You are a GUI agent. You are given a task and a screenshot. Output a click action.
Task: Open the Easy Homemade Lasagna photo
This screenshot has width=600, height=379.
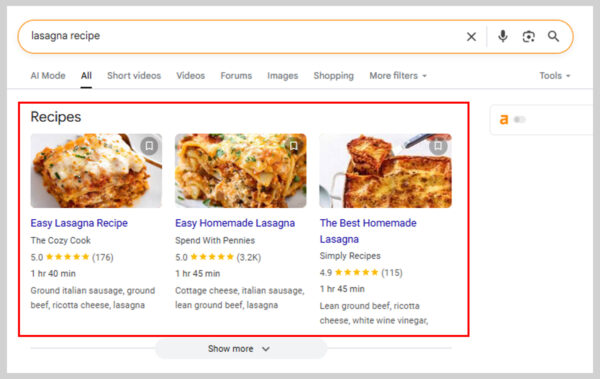click(x=241, y=171)
